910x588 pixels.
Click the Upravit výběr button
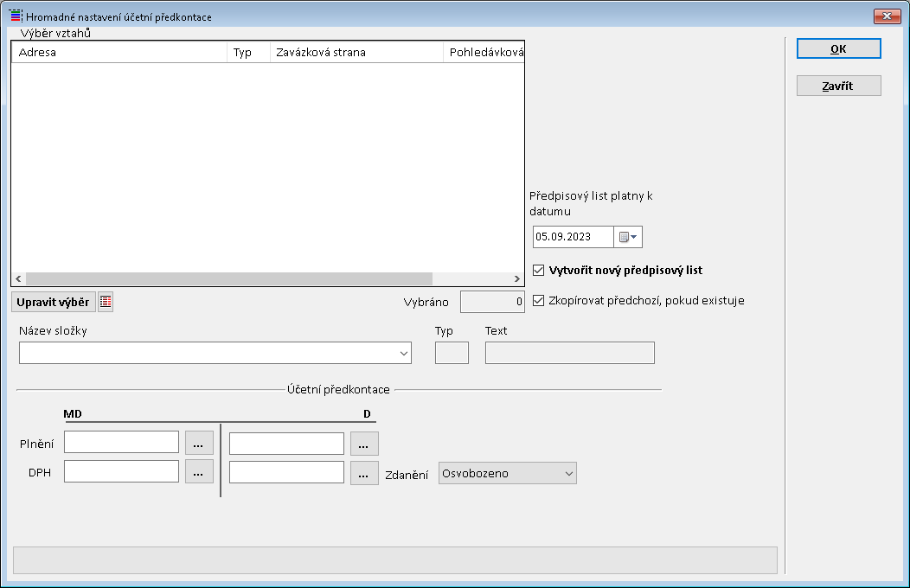53,302
